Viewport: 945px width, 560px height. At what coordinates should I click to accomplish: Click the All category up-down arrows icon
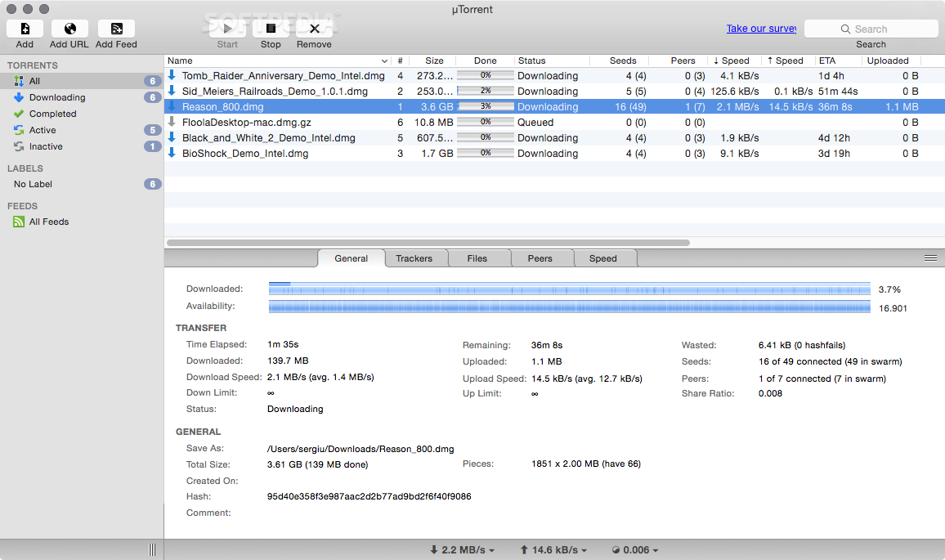tap(19, 81)
